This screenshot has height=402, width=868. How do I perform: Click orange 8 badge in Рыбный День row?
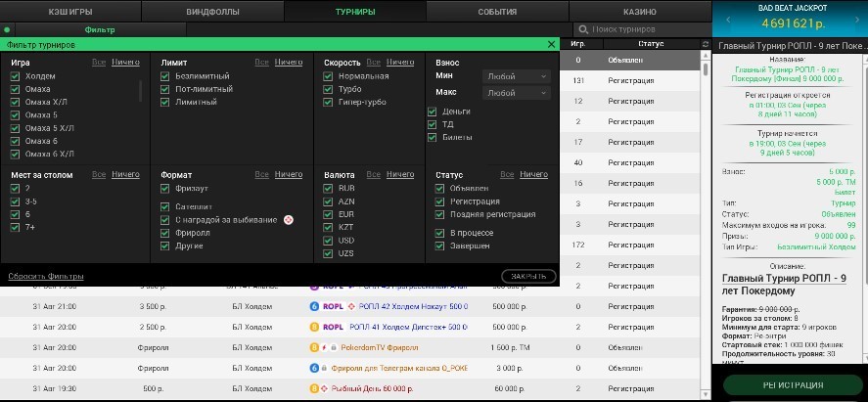tap(312, 388)
